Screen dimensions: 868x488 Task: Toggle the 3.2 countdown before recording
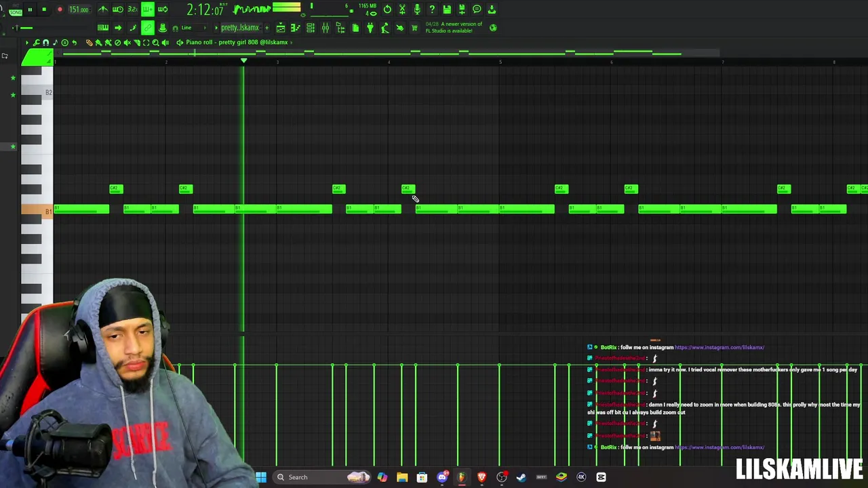pos(132,9)
